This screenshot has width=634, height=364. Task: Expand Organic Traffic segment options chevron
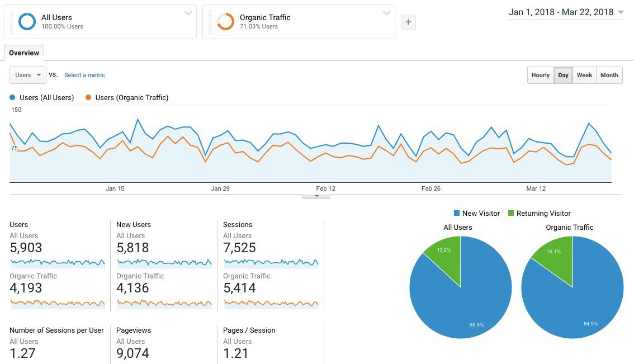[x=386, y=13]
